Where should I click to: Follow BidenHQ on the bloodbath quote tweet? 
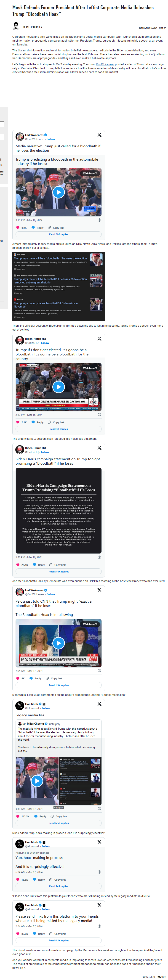pos(45,343)
